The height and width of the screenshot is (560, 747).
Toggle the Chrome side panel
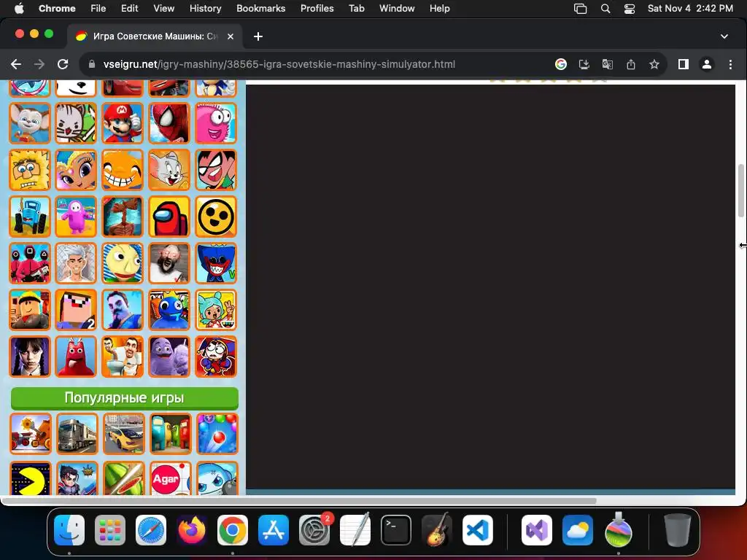pyautogui.click(x=683, y=64)
